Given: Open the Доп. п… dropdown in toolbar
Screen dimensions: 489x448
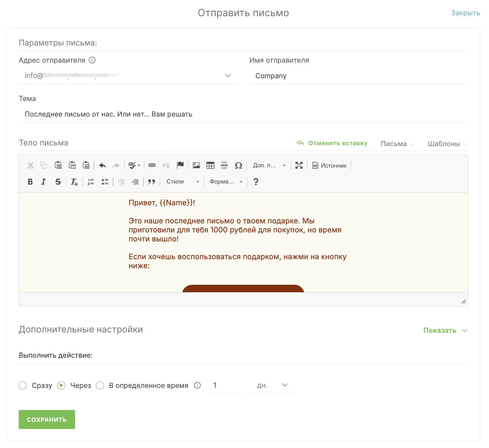Looking at the screenshot, I should [269, 165].
